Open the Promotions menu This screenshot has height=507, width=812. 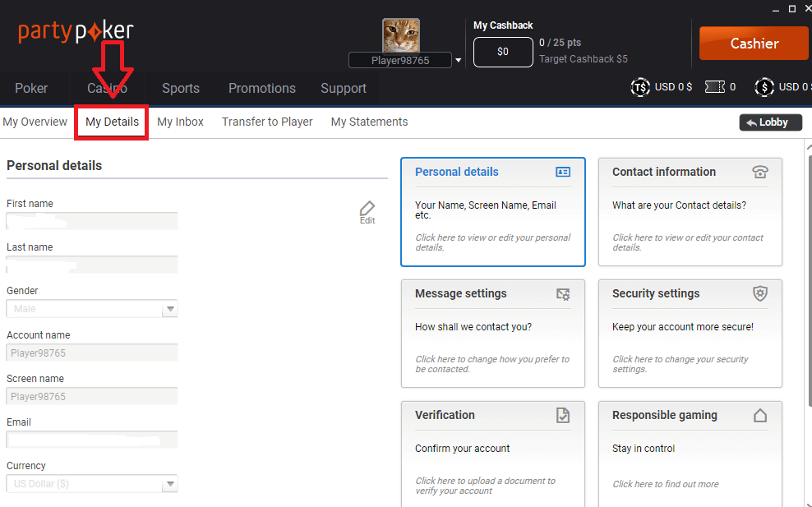tap(262, 89)
